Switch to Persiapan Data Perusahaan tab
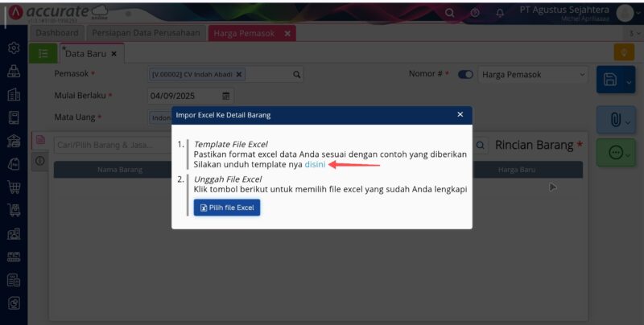Image resolution: width=644 pixels, height=325 pixels. 146,33
